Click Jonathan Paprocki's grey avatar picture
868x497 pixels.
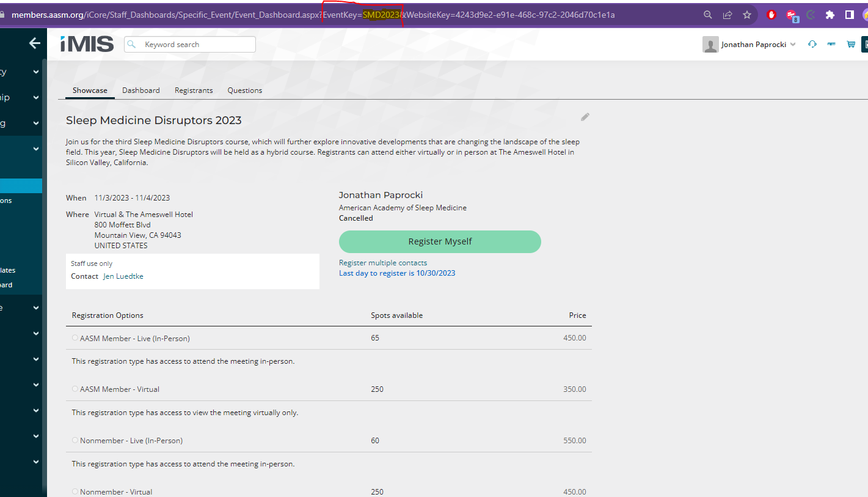(710, 45)
